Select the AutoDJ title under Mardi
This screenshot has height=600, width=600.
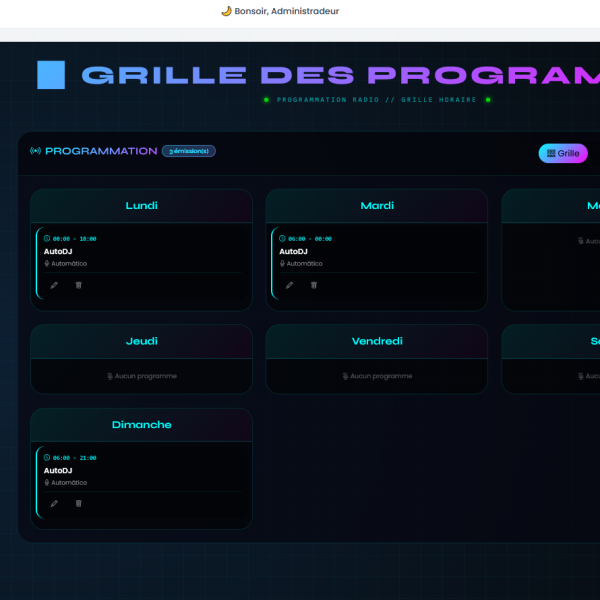click(x=293, y=251)
